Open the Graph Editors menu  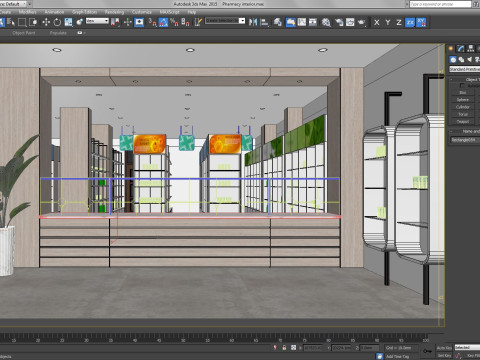(85, 12)
